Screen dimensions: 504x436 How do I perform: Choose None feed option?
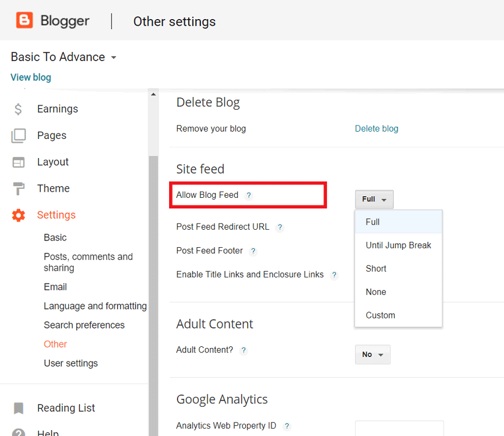399,292
